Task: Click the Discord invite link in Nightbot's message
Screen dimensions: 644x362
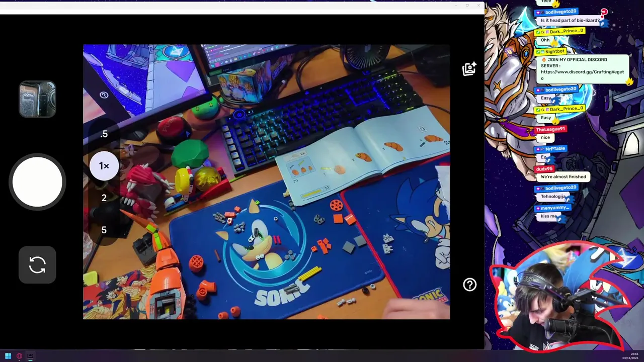Action: click(x=582, y=75)
